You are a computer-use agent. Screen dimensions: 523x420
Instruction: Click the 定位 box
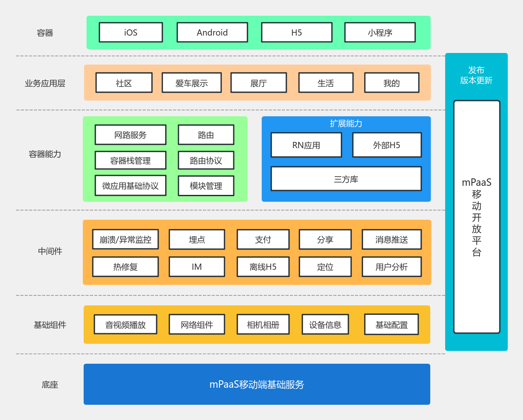point(325,267)
